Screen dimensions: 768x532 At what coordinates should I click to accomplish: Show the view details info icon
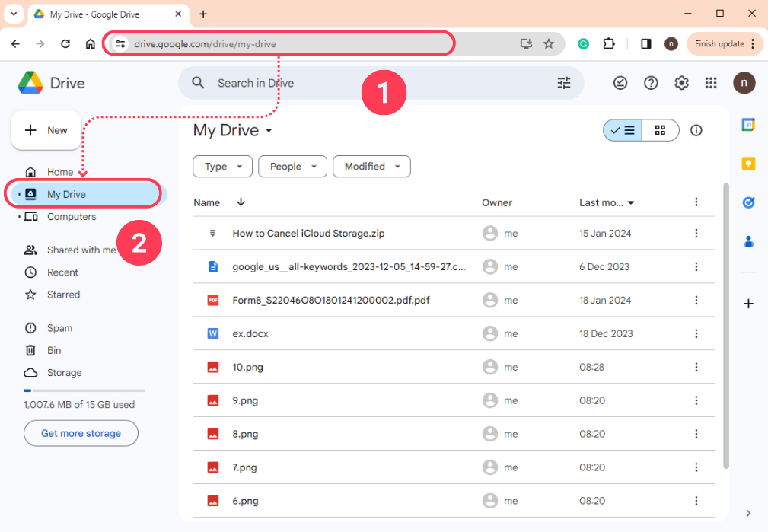point(696,130)
